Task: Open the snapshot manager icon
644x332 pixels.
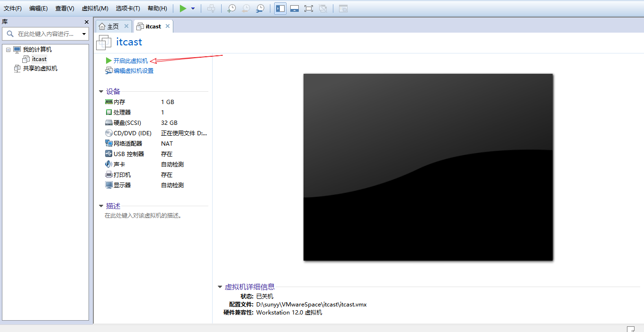Action: pyautogui.click(x=260, y=9)
